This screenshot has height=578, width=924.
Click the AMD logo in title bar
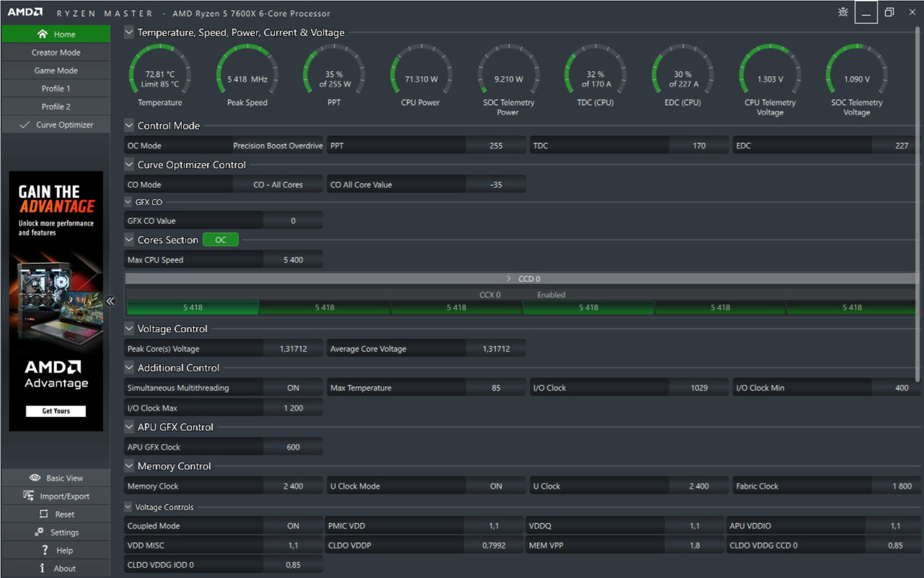(25, 12)
